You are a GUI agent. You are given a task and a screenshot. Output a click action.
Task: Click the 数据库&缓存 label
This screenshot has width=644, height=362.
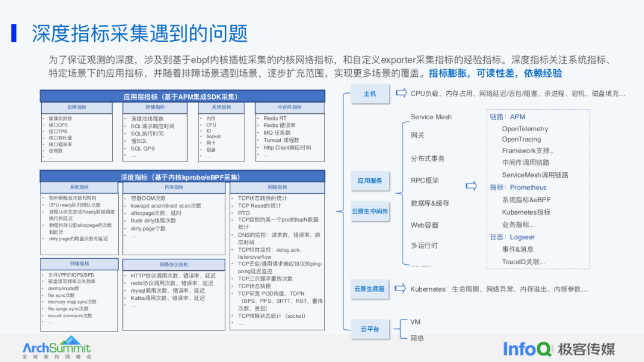tap(430, 203)
